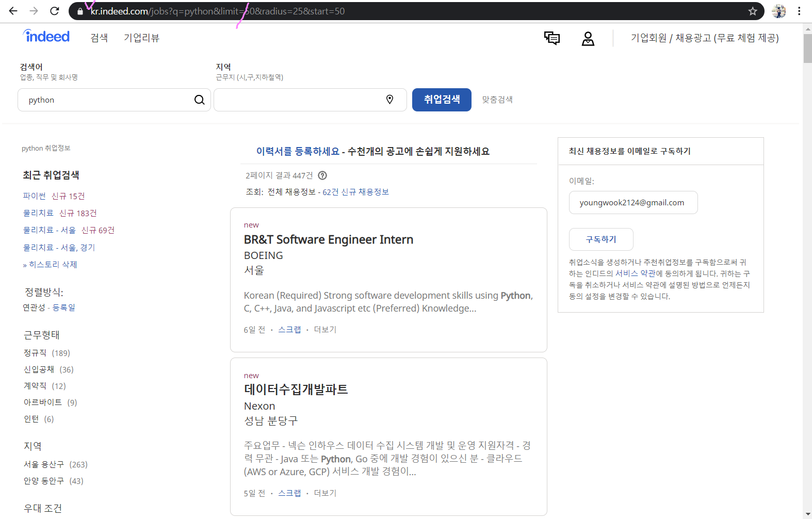This screenshot has height=519, width=812.
Task: Go forward with the browser forward arrow
Action: [34, 11]
